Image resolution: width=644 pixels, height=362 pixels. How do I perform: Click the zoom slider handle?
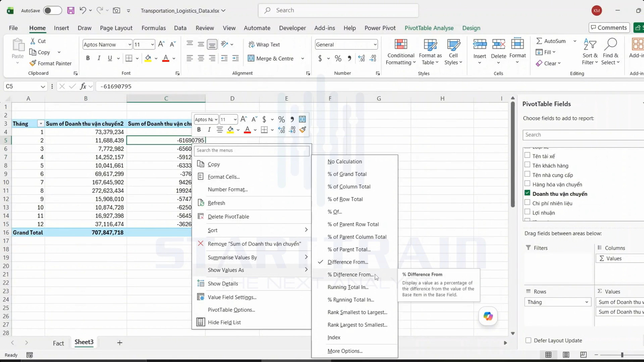coord(622,355)
